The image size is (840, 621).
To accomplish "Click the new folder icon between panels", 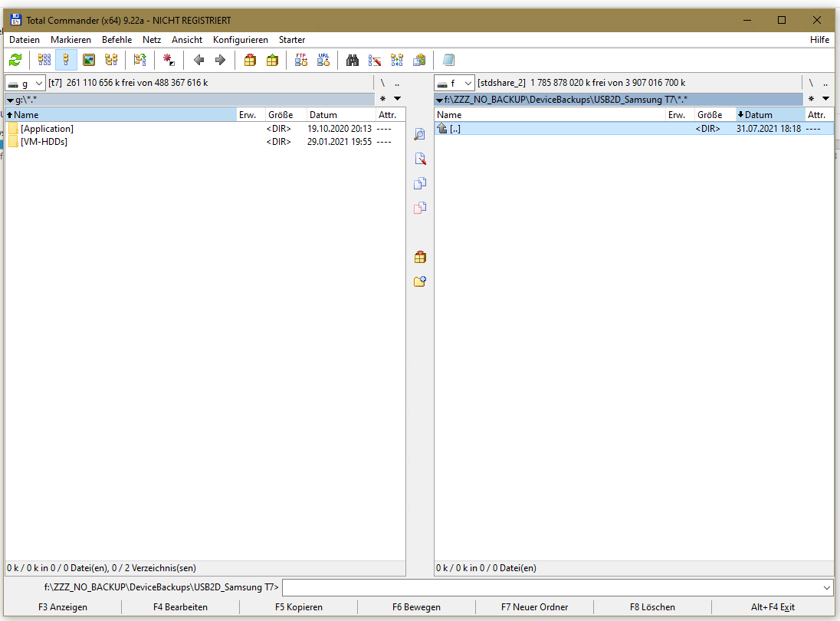I will pos(420,281).
